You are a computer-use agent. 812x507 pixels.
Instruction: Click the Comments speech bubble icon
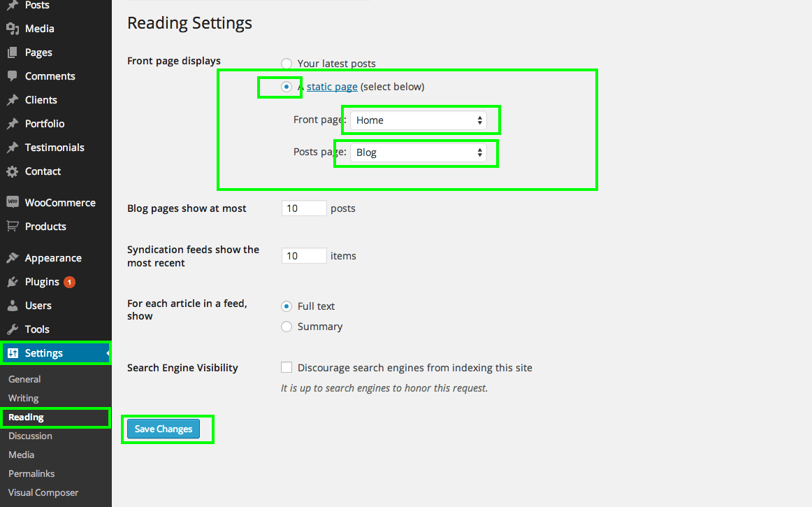[13, 76]
